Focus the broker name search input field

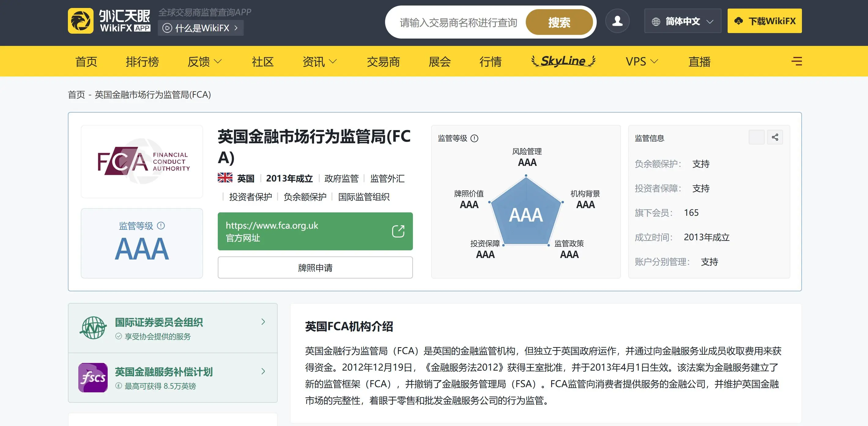[x=458, y=23]
